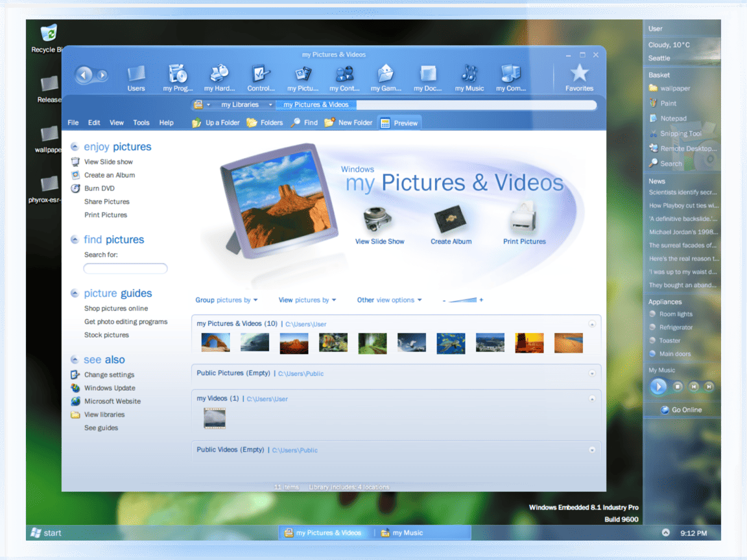747x560 pixels.
Task: Open my Hardware toolbar icon
Action: (219, 78)
